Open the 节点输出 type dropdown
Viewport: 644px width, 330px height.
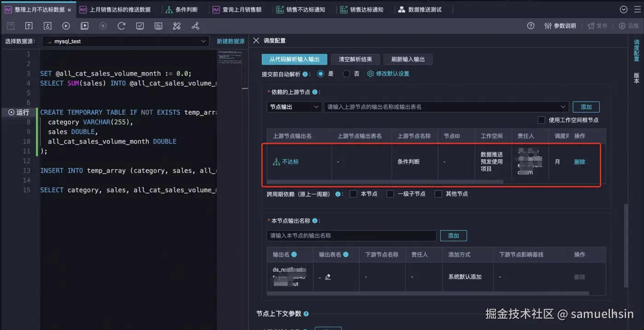click(x=294, y=107)
